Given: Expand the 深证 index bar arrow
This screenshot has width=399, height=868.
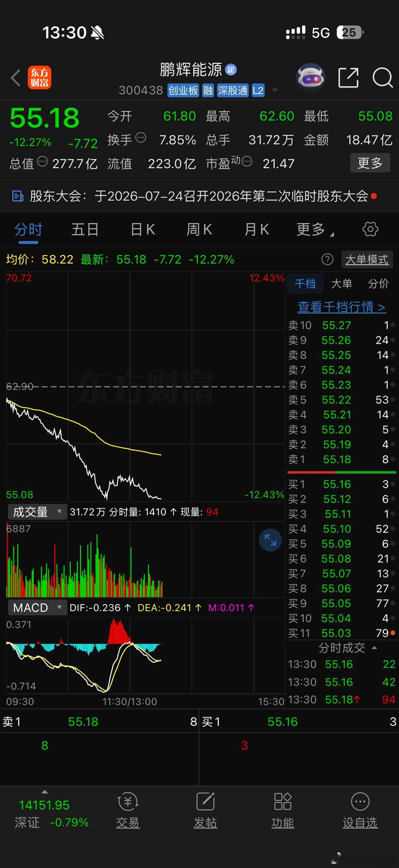Looking at the screenshot, I should [44, 792].
